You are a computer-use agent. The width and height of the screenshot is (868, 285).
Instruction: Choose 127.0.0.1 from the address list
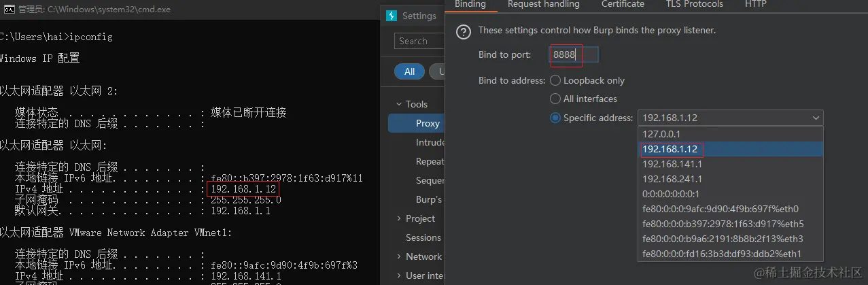[x=731, y=134]
